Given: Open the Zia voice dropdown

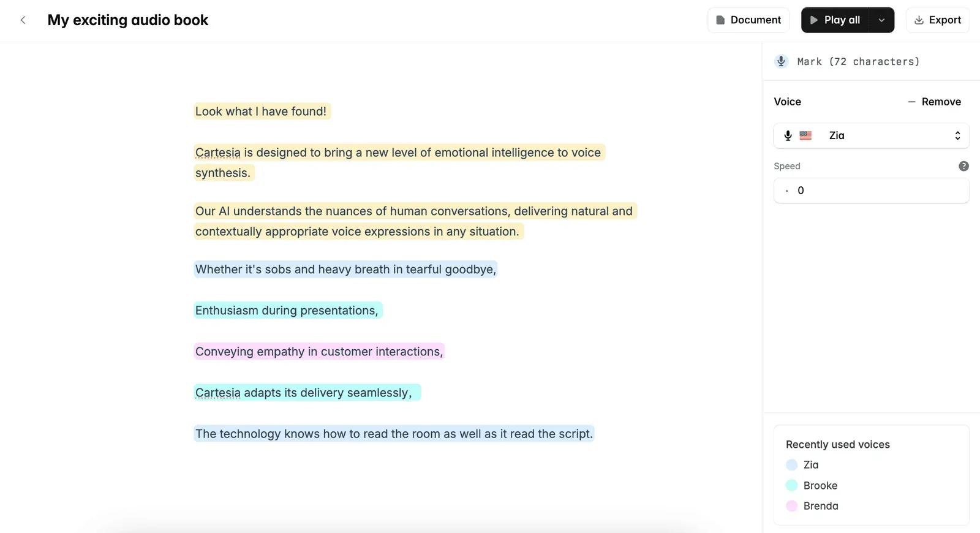Looking at the screenshot, I should 872,135.
